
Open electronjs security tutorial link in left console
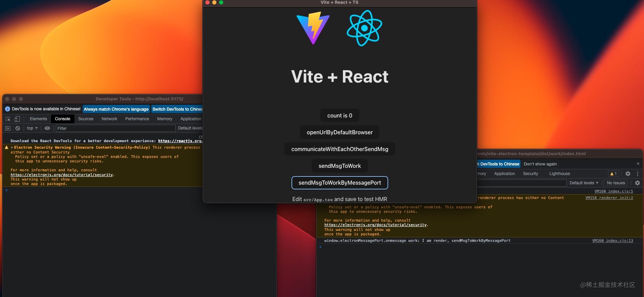pyautogui.click(x=62, y=175)
